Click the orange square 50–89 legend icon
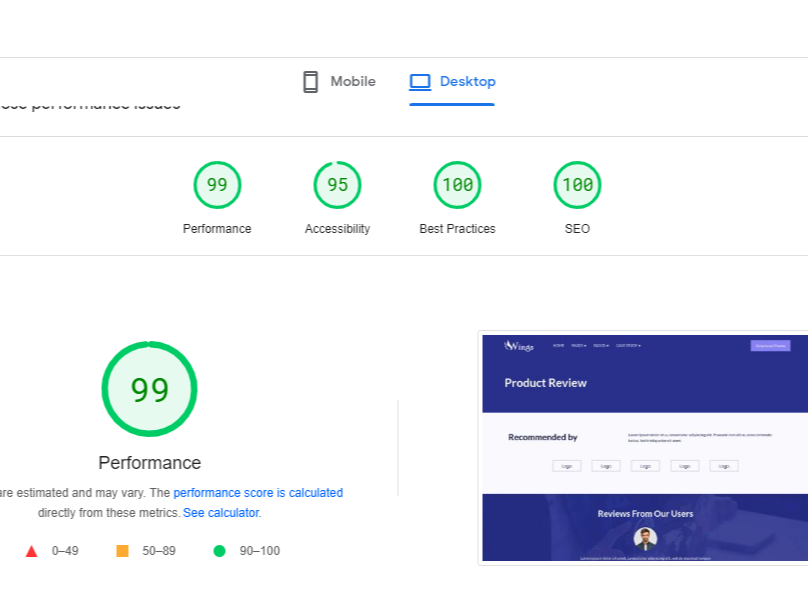Viewport: 808px width, 606px height. click(x=123, y=551)
